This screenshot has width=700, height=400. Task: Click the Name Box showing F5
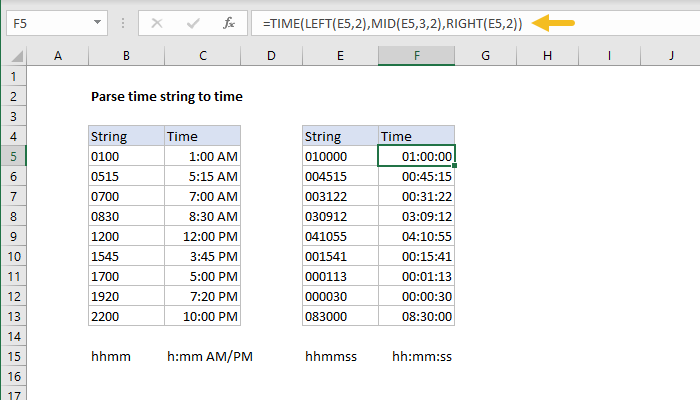point(50,22)
